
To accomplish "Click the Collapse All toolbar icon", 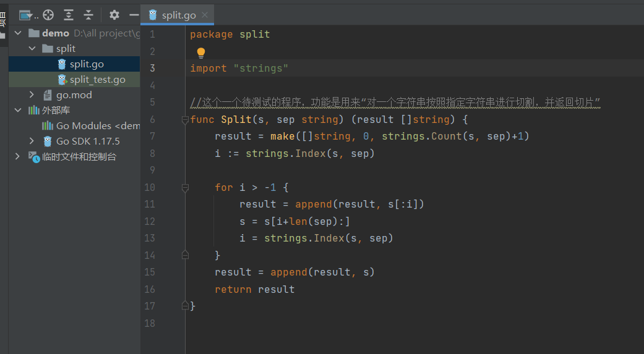I will pyautogui.click(x=88, y=15).
